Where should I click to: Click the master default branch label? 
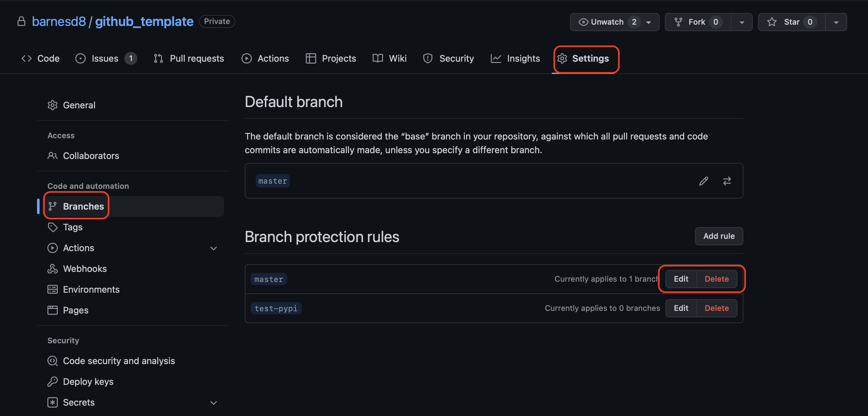(x=272, y=181)
